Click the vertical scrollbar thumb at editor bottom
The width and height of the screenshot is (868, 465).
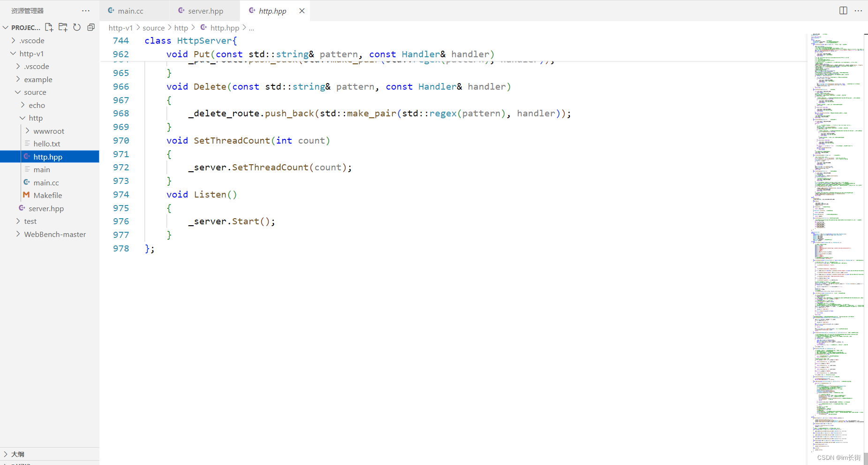coord(866,458)
